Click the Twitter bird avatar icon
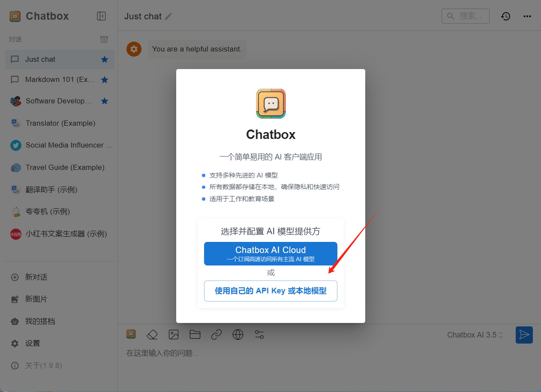The width and height of the screenshot is (541, 392). 15,145
